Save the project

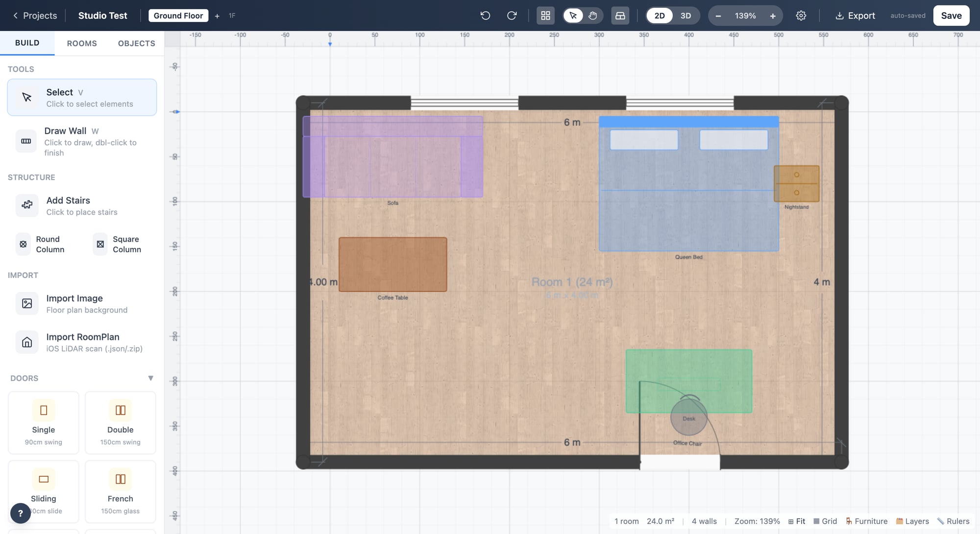[951, 16]
